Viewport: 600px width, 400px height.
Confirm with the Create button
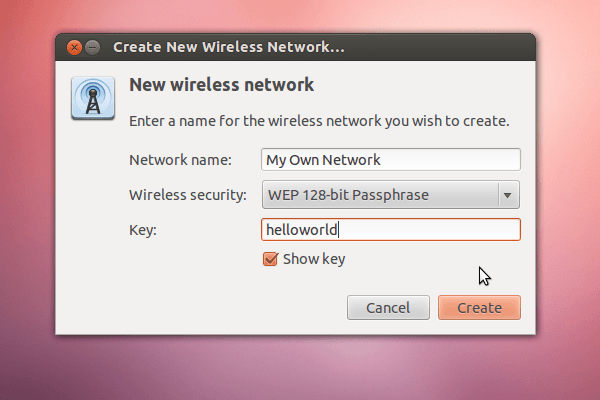coord(479,307)
